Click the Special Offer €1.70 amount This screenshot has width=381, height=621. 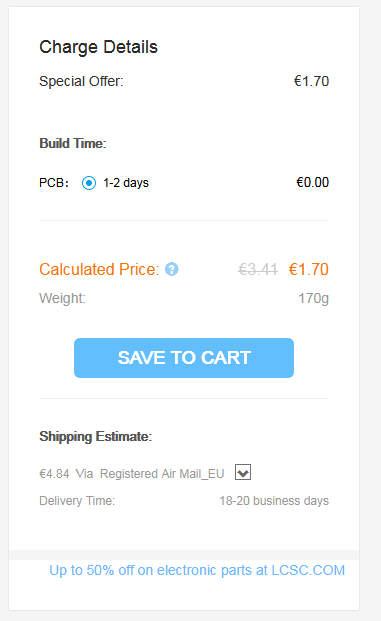[311, 81]
